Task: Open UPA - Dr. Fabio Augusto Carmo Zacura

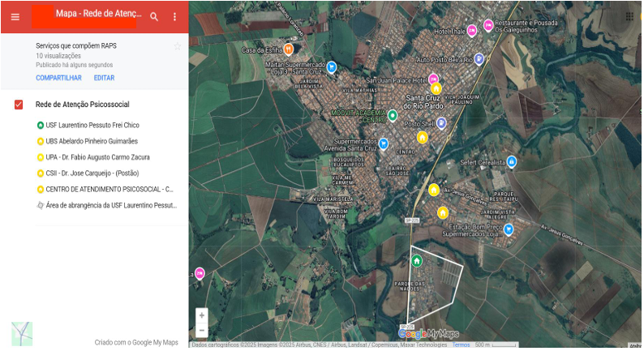Action: 97,157
